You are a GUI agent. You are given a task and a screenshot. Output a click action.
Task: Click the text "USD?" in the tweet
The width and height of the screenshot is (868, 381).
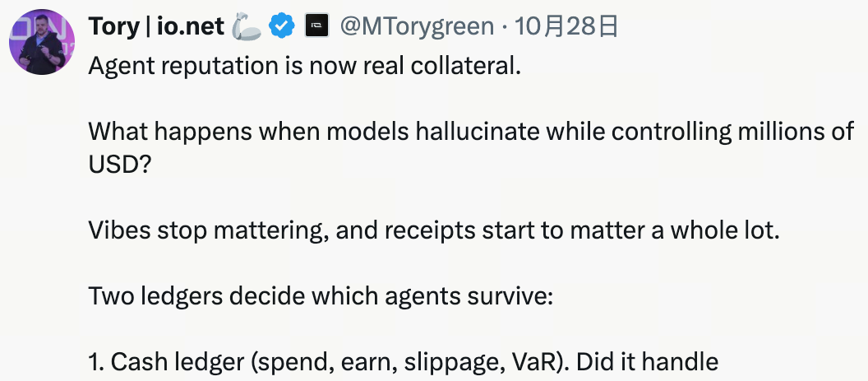click(119, 164)
